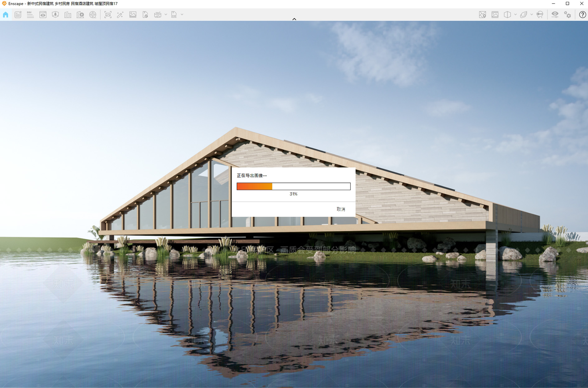The width and height of the screenshot is (588, 388).
Task: Open the BIM information panel
Action: point(30,15)
